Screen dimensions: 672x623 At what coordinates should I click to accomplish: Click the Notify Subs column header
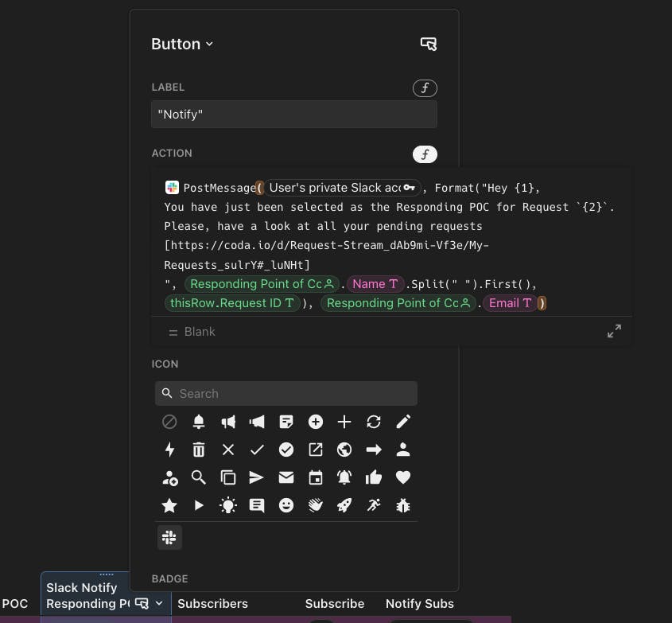(x=420, y=603)
